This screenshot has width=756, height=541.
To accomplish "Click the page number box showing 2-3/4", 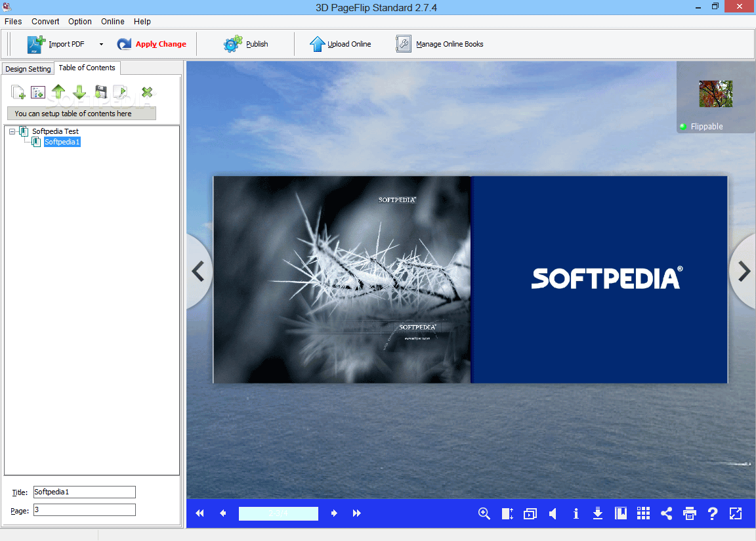I will pos(278,513).
